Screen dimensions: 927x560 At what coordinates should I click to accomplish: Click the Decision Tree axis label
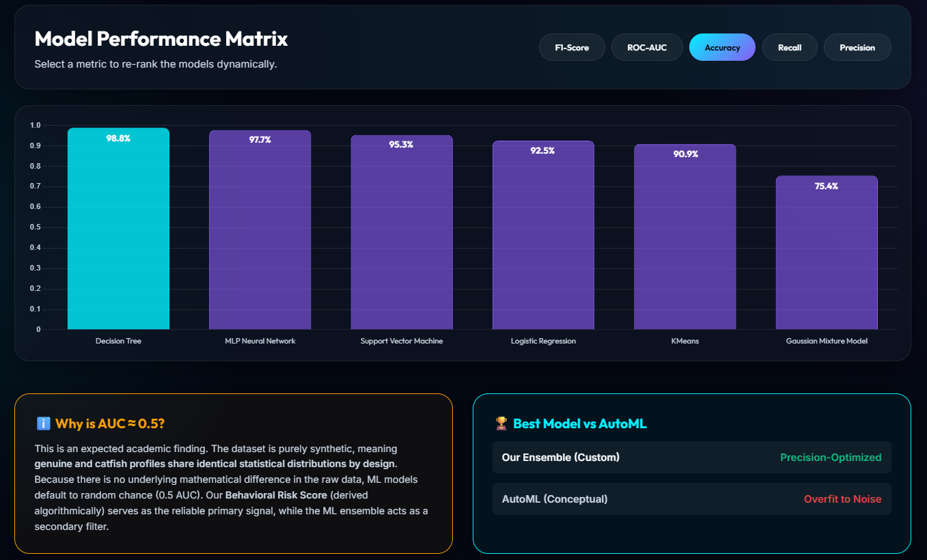click(118, 341)
